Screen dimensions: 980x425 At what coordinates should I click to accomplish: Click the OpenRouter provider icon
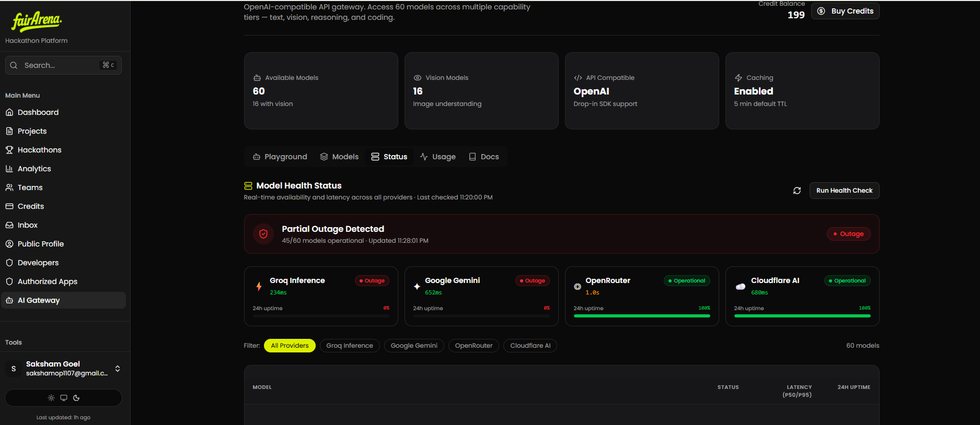click(578, 286)
